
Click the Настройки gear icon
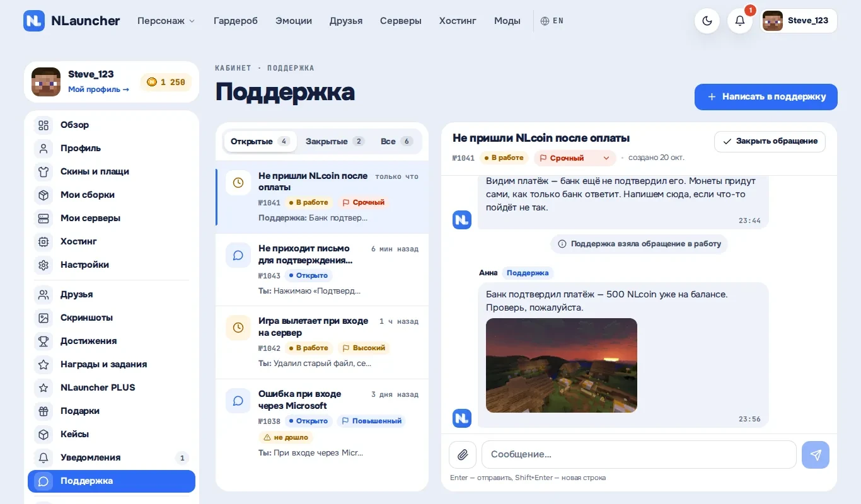[x=43, y=265]
